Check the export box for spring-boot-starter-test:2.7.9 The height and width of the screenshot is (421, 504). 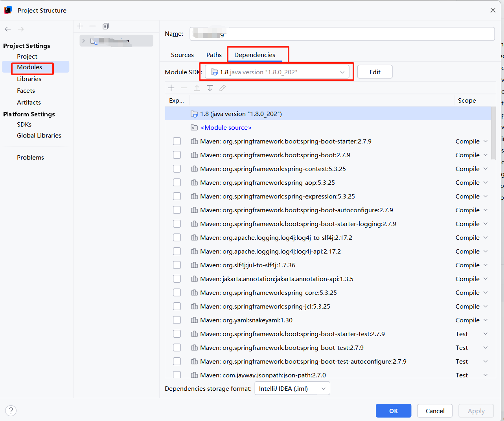177,334
